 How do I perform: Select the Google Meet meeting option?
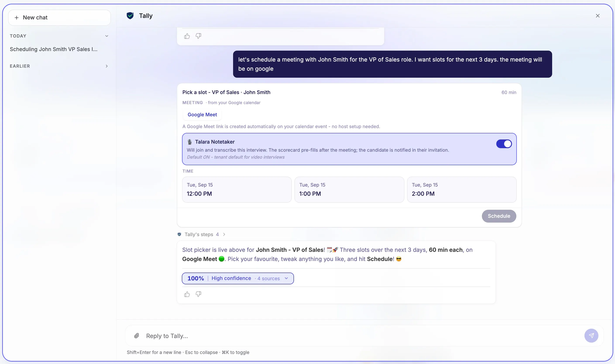coord(202,115)
